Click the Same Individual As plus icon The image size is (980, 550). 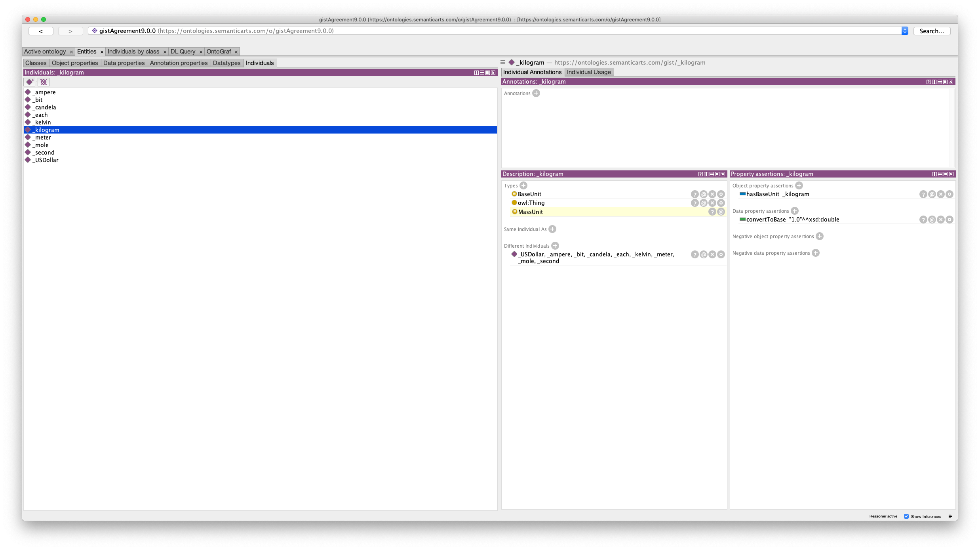coord(553,229)
